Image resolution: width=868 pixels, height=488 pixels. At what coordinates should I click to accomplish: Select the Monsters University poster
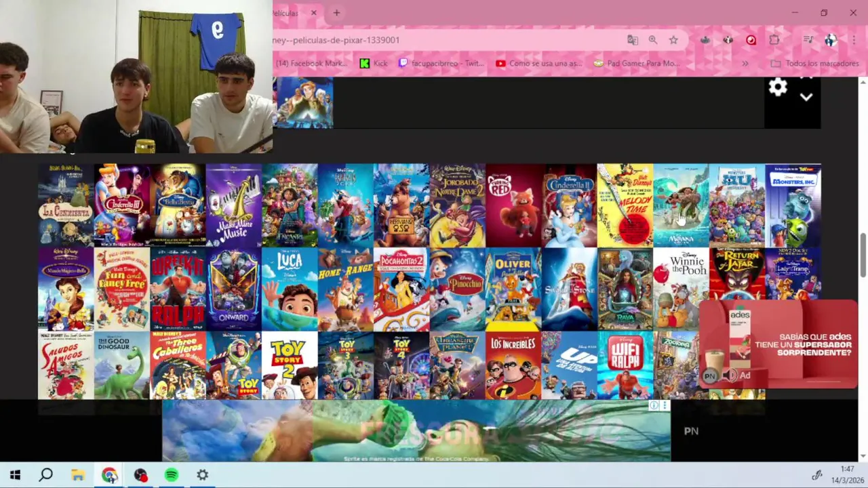(737, 205)
